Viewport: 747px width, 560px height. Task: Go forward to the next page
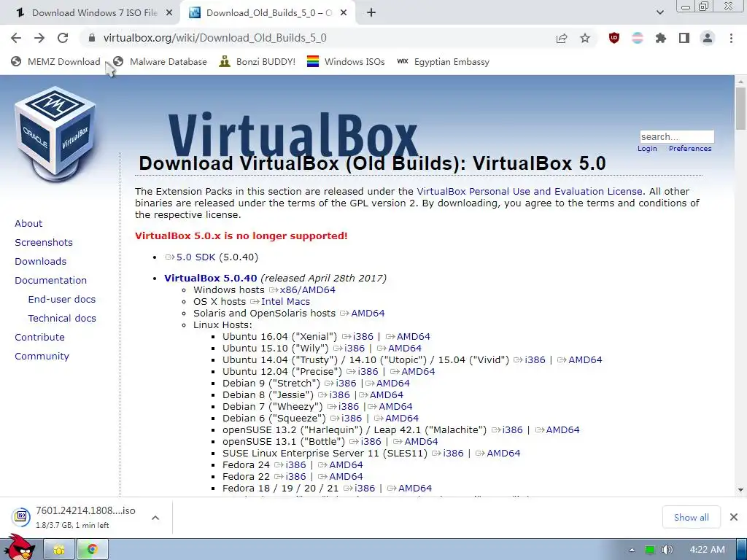tap(39, 38)
